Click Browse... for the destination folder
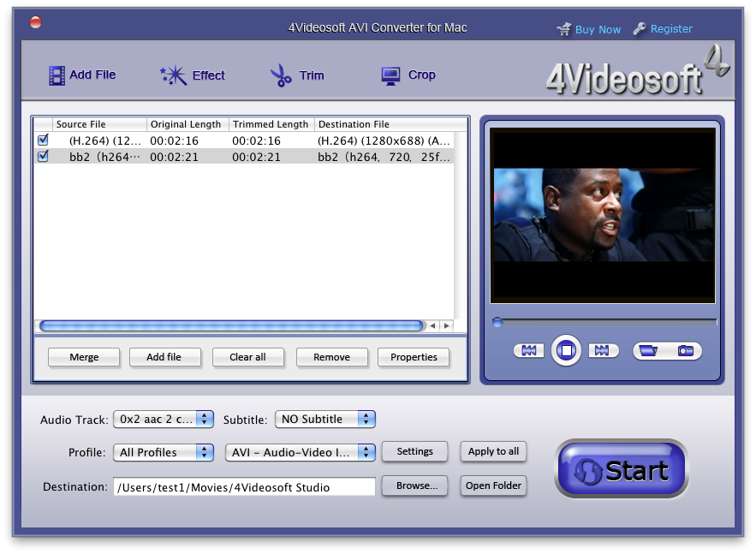The image size is (756, 554). coord(414,485)
